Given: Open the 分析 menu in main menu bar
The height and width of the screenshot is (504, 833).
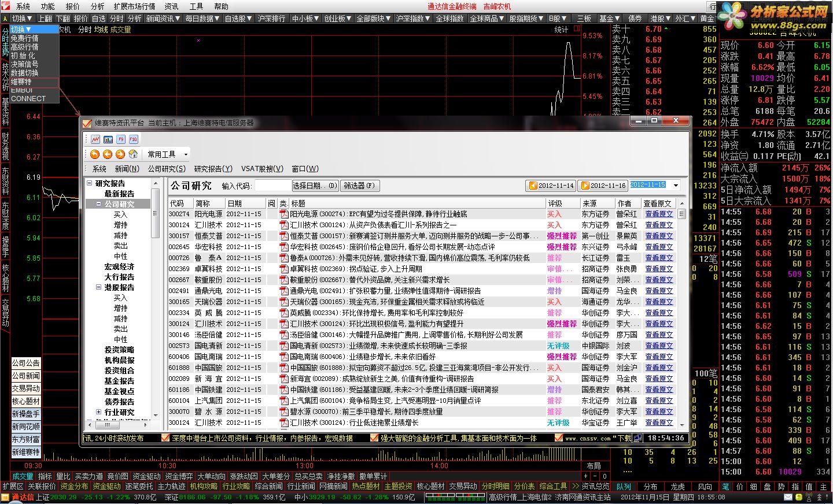Looking at the screenshot, I should (x=97, y=6).
